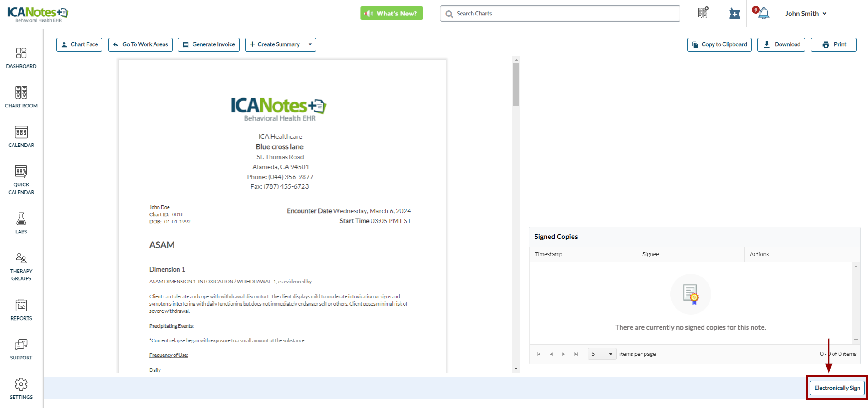Click the add appointment calendar-plus icon

735,14
